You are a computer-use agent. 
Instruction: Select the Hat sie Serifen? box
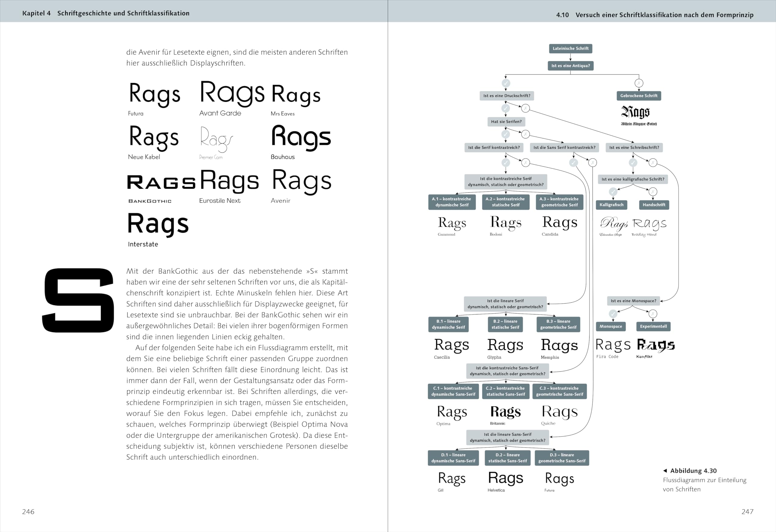click(x=506, y=122)
